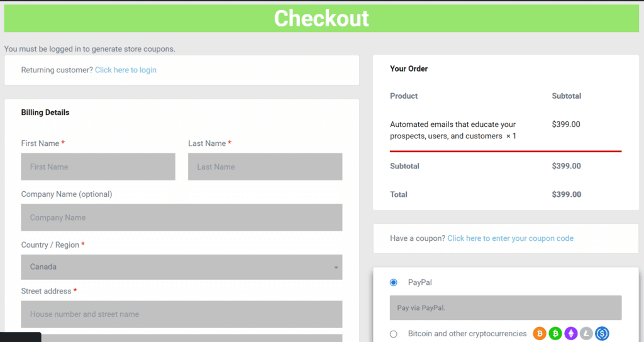Focus the Last Name field
This screenshot has width=644, height=342.
pyautogui.click(x=265, y=167)
